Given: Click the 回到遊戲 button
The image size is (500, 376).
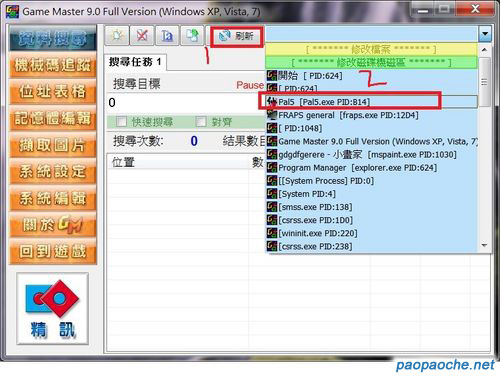Looking at the screenshot, I should (x=53, y=251).
